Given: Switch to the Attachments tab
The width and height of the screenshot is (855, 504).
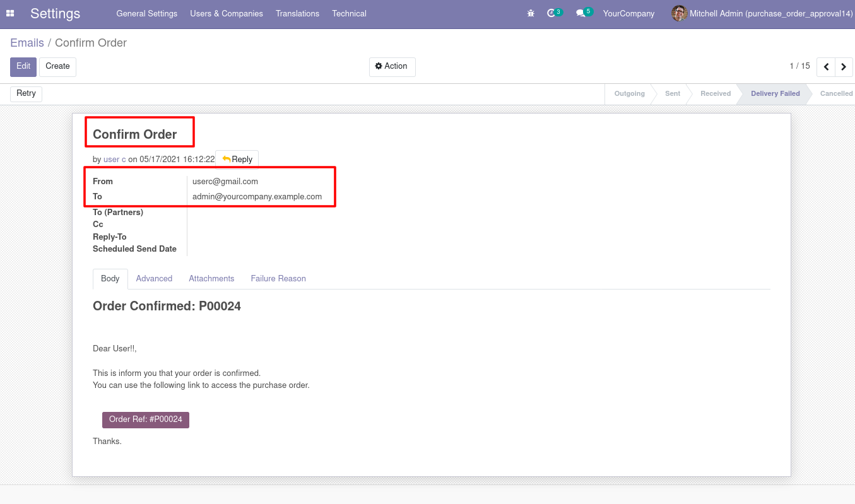Looking at the screenshot, I should pos(211,279).
